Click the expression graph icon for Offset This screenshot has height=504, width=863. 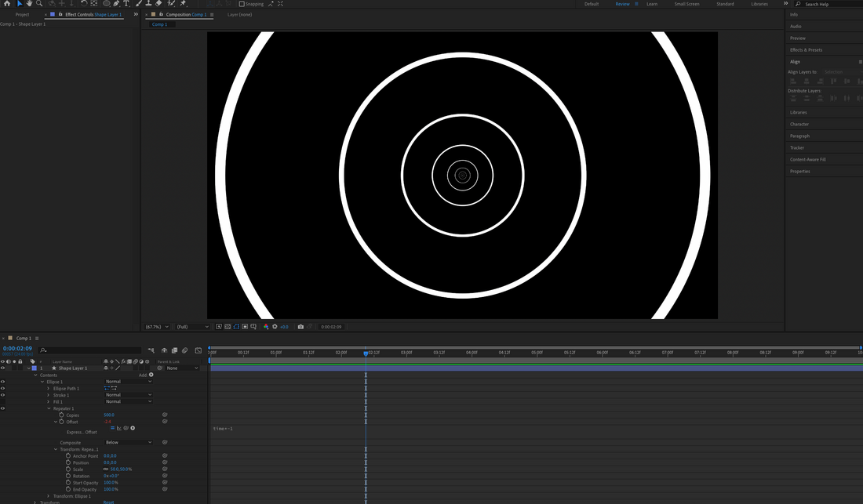[x=119, y=428]
